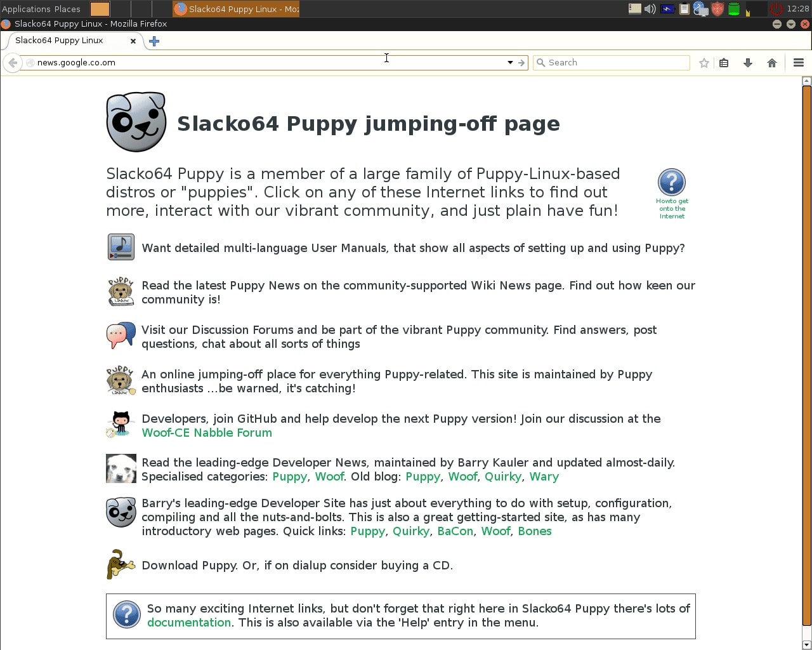Open Quick links Puppy link

(x=367, y=531)
